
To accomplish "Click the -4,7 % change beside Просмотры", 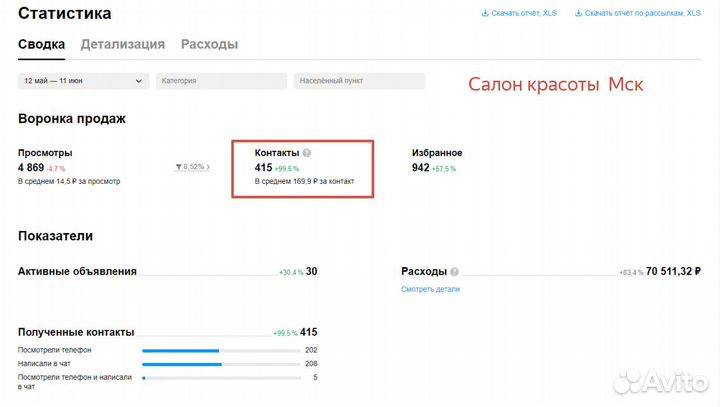I will (56, 169).
